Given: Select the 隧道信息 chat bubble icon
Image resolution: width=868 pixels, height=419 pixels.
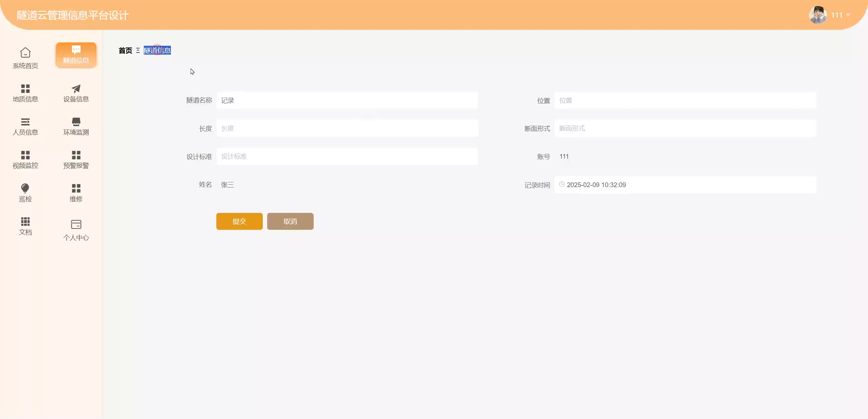Looking at the screenshot, I should [x=76, y=50].
